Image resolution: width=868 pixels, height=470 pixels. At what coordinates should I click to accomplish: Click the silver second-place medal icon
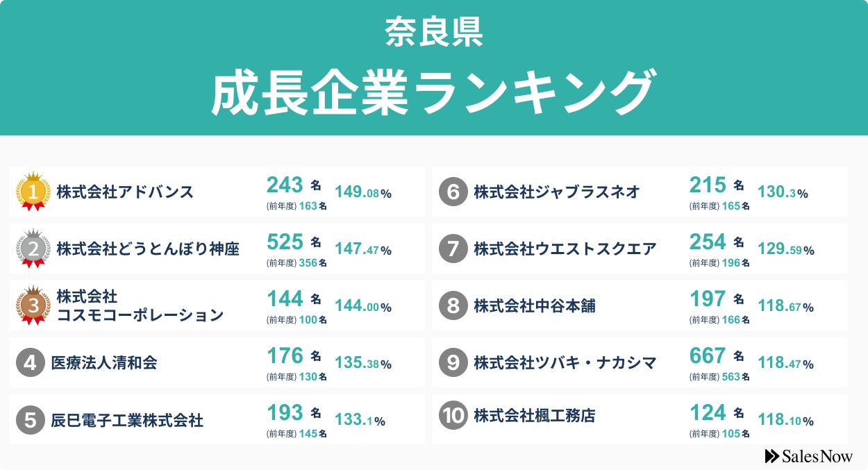coord(33,249)
